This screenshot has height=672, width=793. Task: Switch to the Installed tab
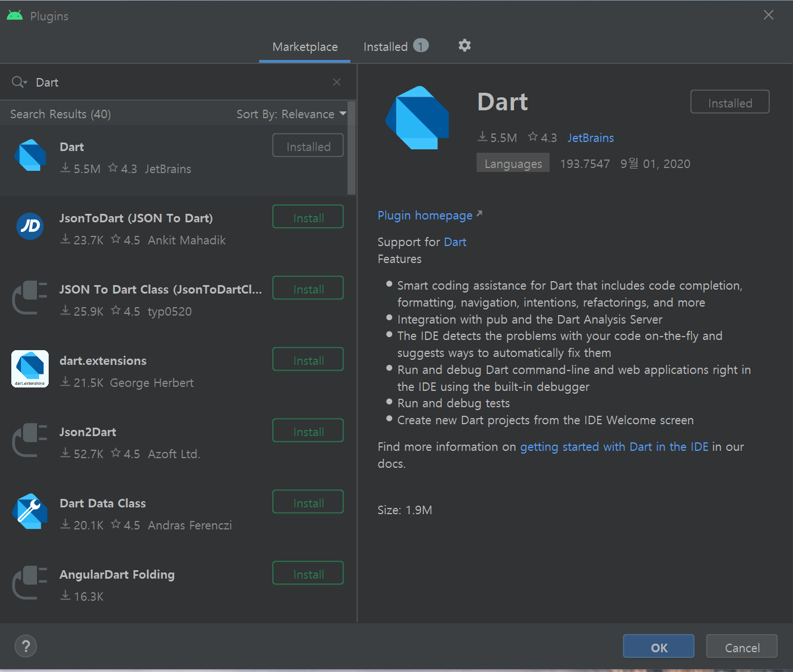(396, 47)
